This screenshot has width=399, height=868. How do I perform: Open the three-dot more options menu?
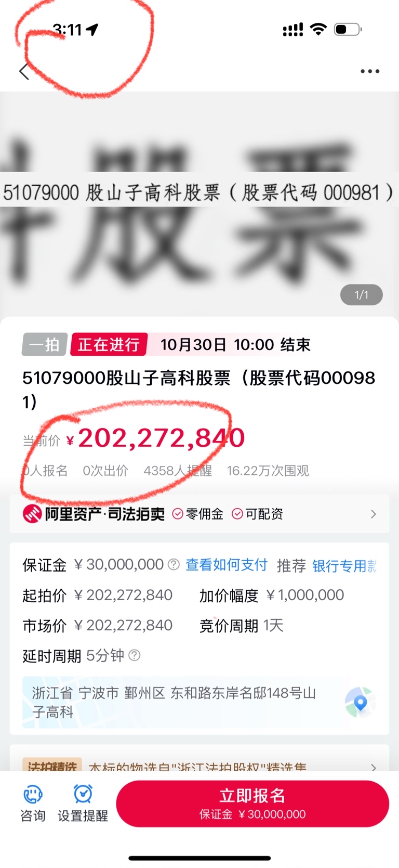[x=370, y=71]
